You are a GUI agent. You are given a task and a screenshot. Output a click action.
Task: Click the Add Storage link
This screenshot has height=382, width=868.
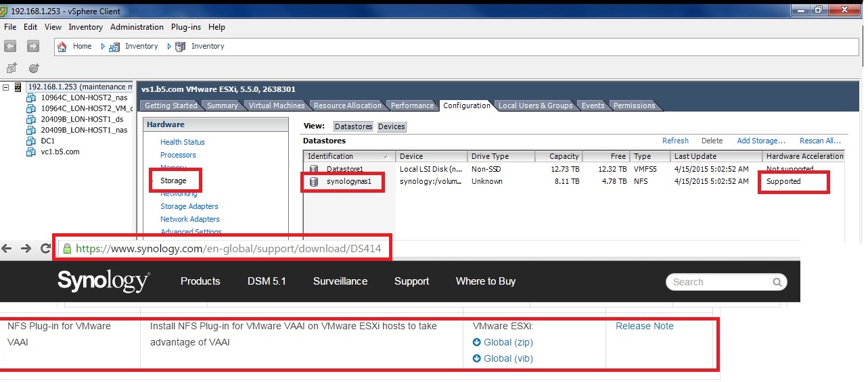coord(761,141)
